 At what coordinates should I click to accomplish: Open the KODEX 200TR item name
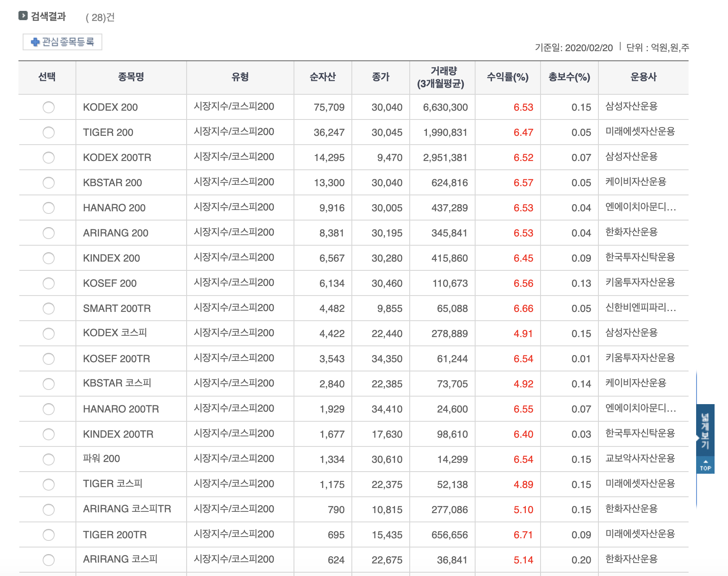[x=117, y=158]
